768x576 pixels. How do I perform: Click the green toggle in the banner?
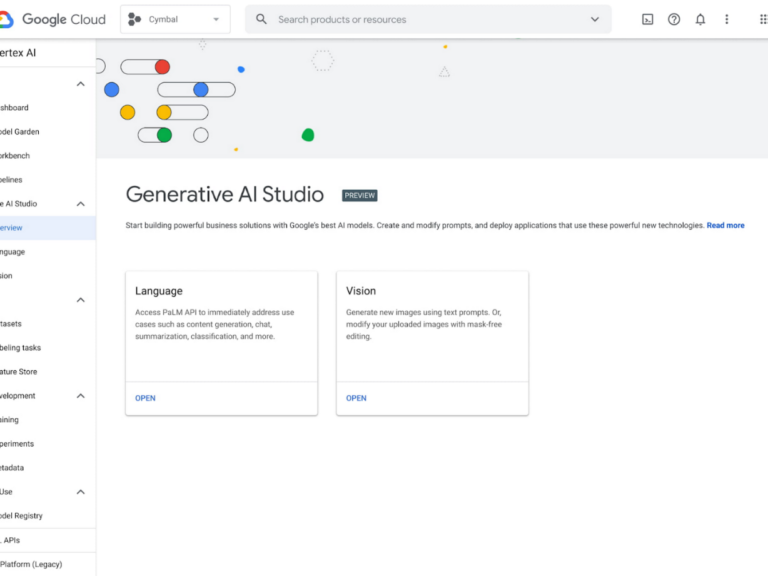pos(164,135)
